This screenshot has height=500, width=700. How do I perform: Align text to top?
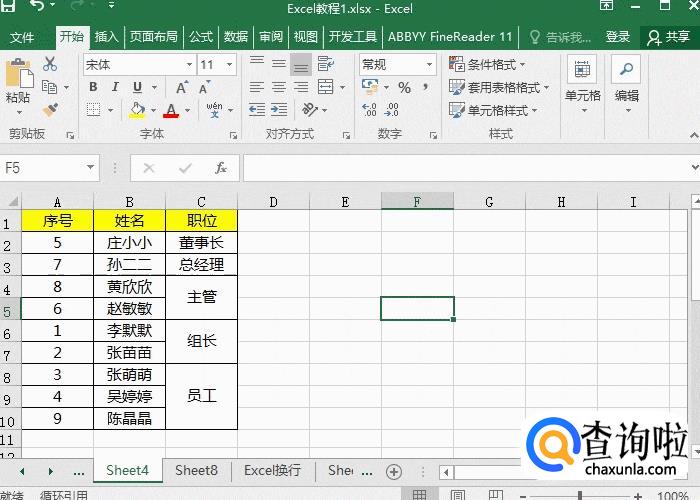(257, 64)
